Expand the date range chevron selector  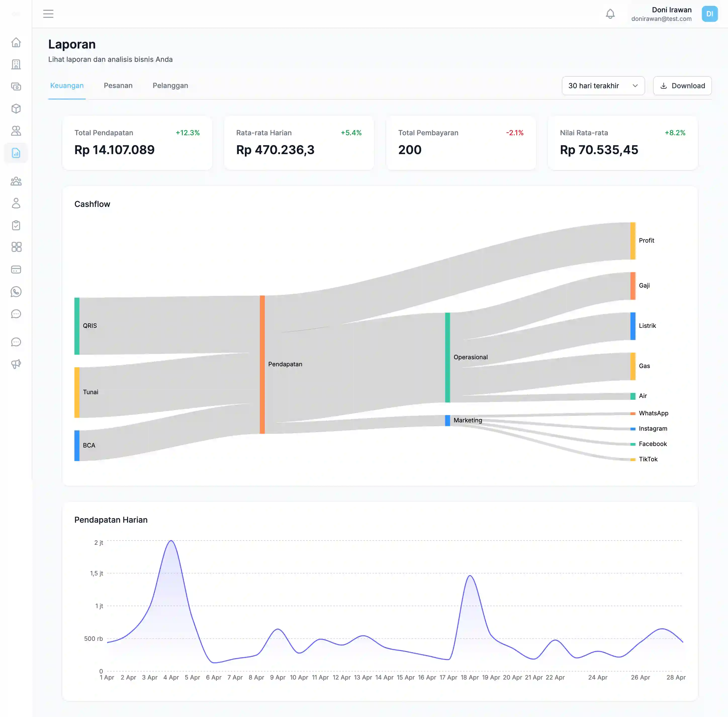[x=635, y=85]
